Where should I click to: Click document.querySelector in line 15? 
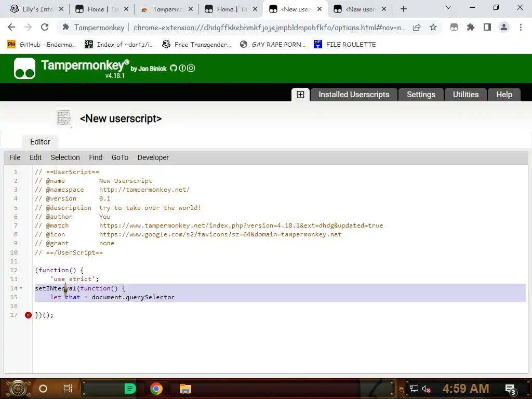133,297
